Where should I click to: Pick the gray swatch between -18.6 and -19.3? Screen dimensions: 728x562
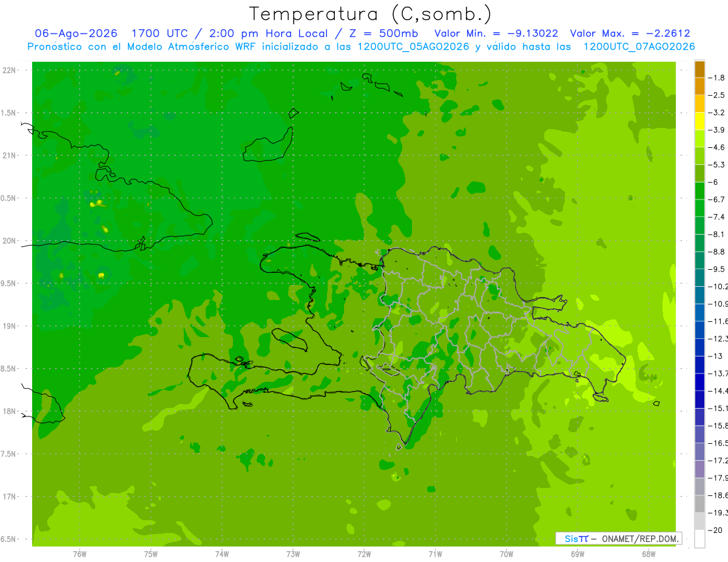tap(699, 504)
